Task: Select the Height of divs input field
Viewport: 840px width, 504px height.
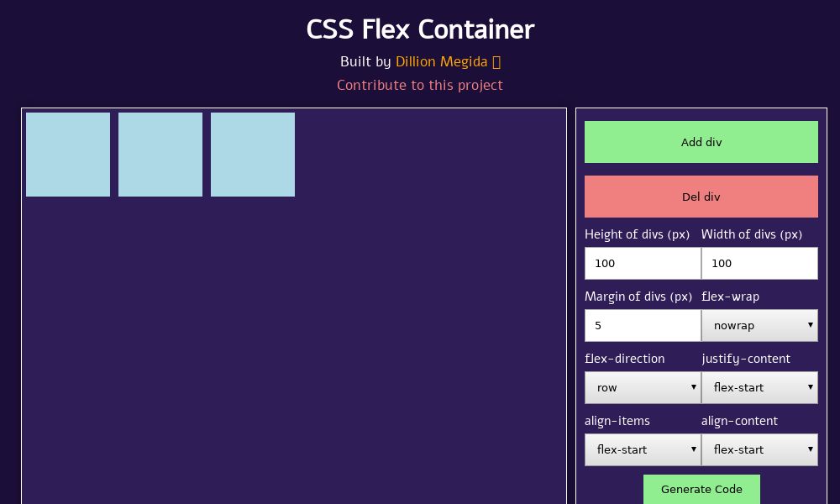Action: click(x=643, y=263)
